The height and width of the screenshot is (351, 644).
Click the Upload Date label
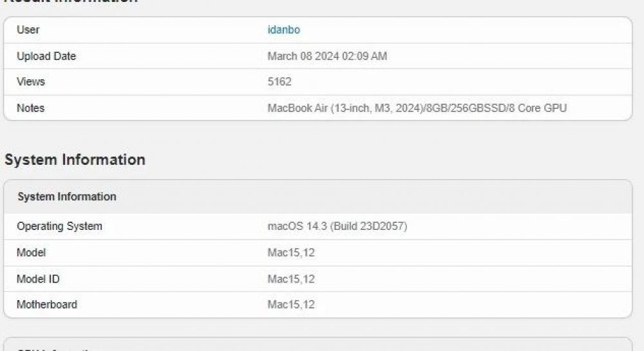(x=46, y=56)
